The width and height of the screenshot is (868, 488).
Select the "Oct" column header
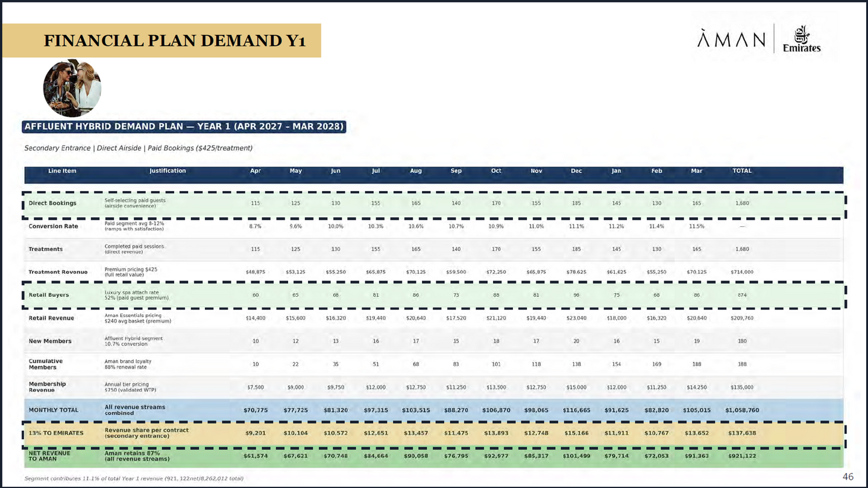[496, 171]
